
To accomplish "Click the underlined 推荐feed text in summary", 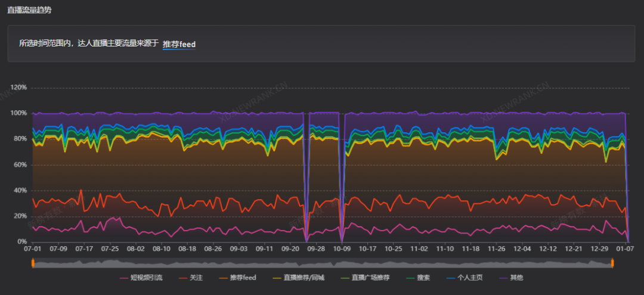I will (179, 44).
